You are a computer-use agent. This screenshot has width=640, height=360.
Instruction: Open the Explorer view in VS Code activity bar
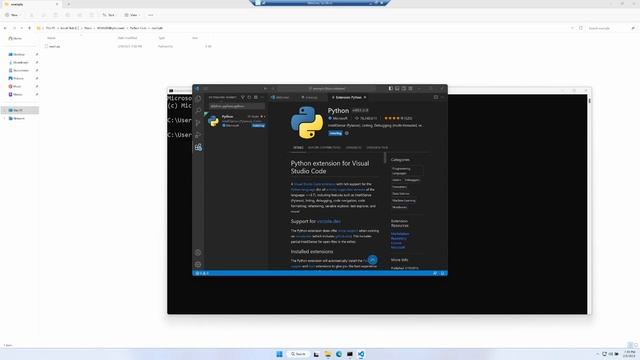[198, 99]
